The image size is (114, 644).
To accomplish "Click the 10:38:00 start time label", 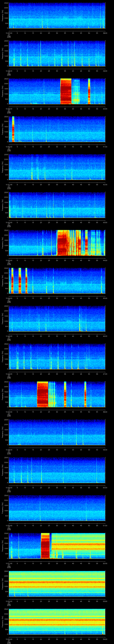I will click(x=9, y=71).
